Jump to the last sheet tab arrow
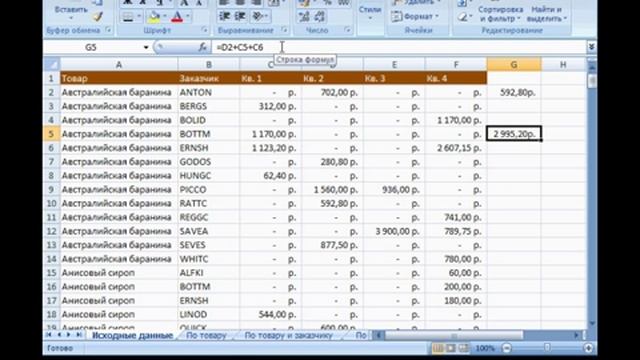Image resolution: width=640 pixels, height=360 pixels. pos(78,335)
